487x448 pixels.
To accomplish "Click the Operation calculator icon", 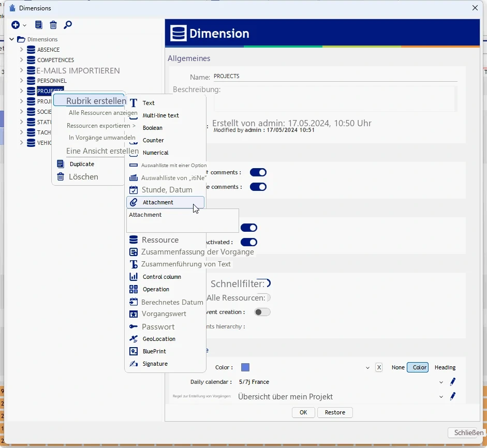I will (134, 289).
